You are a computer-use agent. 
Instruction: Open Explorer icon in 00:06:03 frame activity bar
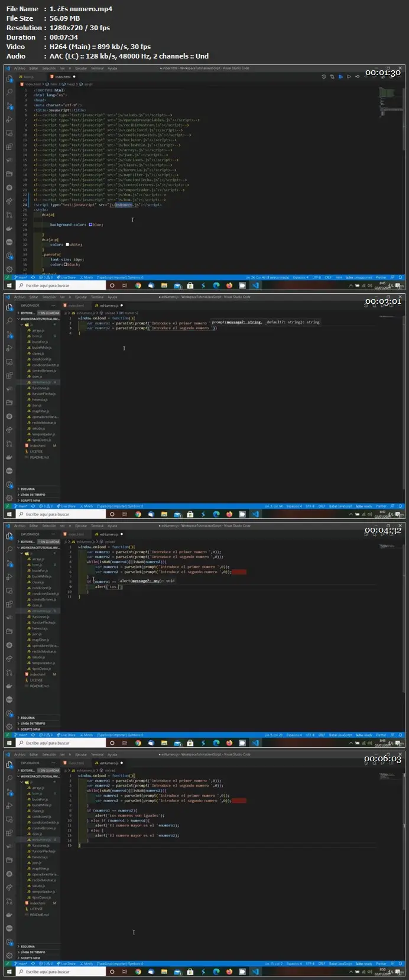click(x=9, y=765)
